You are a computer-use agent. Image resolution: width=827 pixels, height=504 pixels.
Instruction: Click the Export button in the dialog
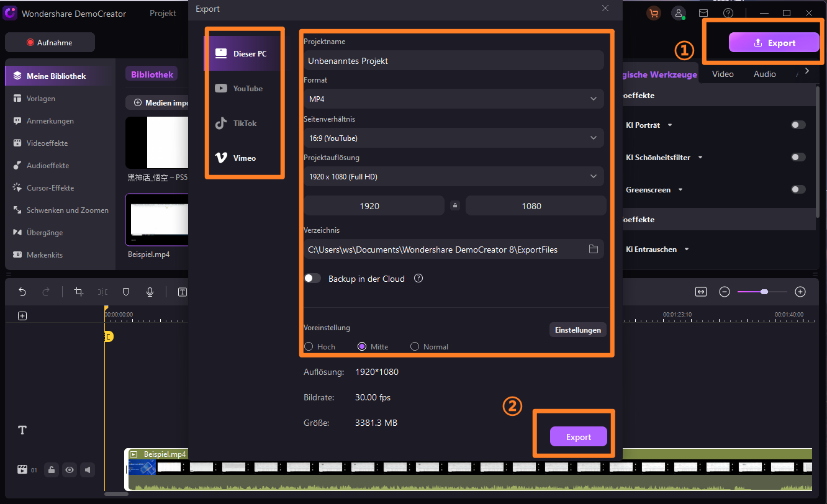578,437
